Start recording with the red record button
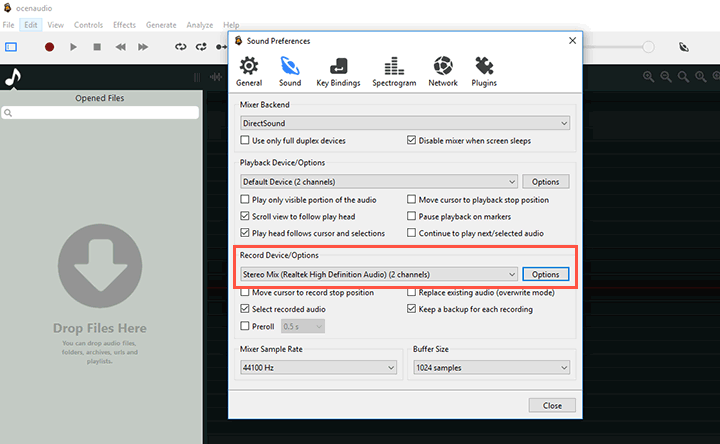Screen dimensions: 720x444 [x=50, y=47]
